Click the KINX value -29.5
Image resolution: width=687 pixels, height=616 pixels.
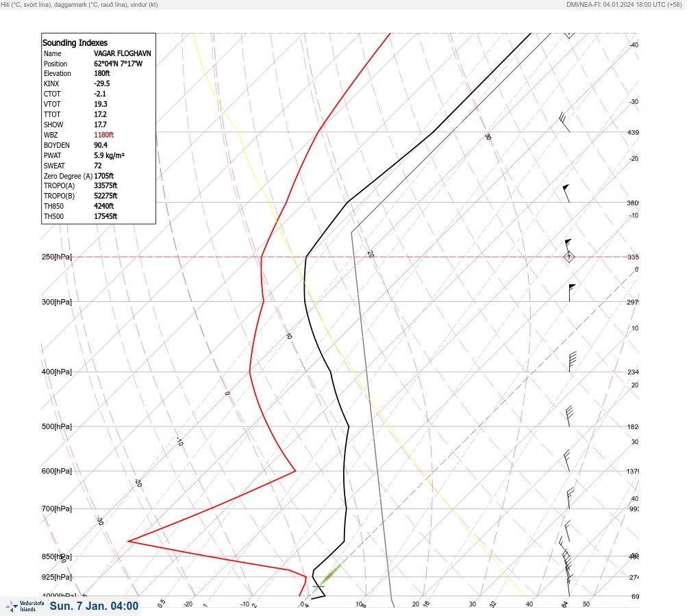pos(101,84)
